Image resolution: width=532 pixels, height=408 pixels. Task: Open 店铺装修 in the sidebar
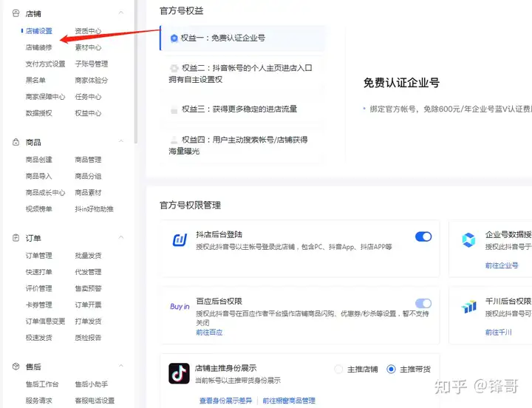39,47
